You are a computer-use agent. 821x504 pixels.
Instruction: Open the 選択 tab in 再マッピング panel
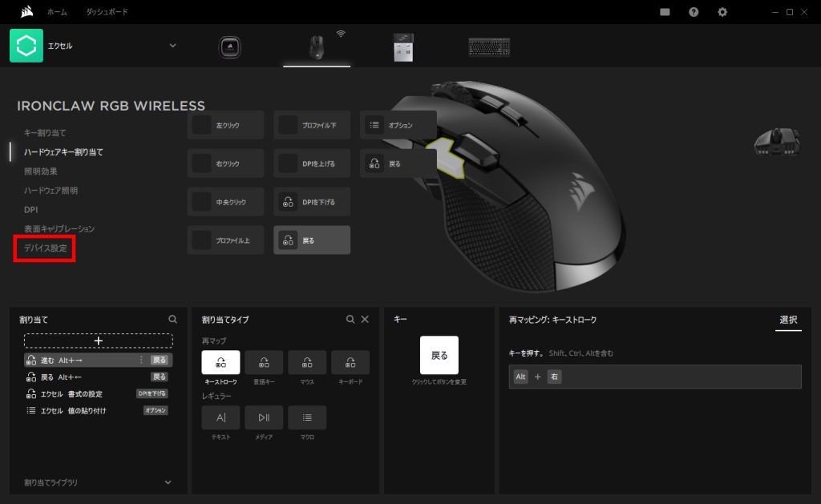(788, 320)
